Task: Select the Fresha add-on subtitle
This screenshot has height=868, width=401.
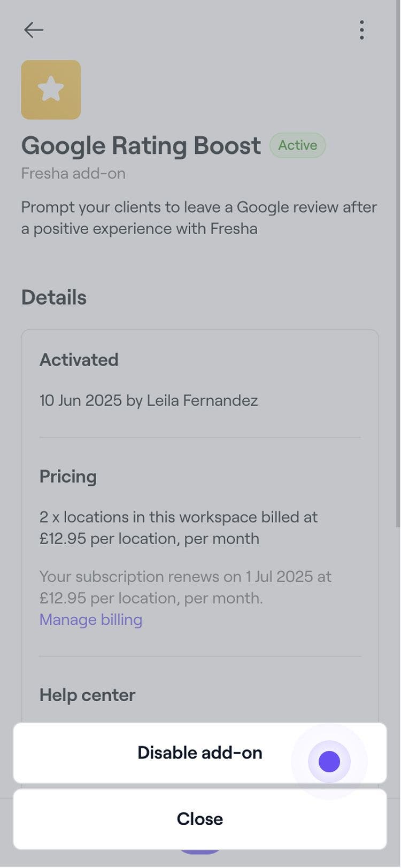Action: pyautogui.click(x=73, y=174)
